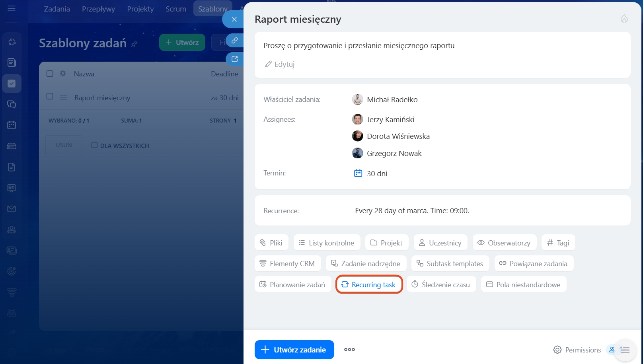This screenshot has height=364, width=643.
Task: Open task in new window icon
Action: pyautogui.click(x=235, y=59)
